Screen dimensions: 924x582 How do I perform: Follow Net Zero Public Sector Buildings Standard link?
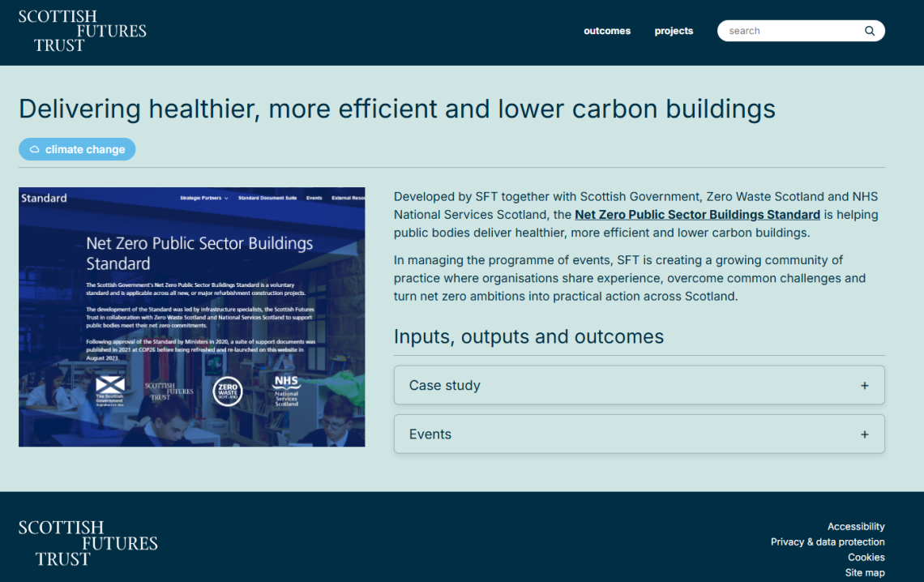[697, 215]
